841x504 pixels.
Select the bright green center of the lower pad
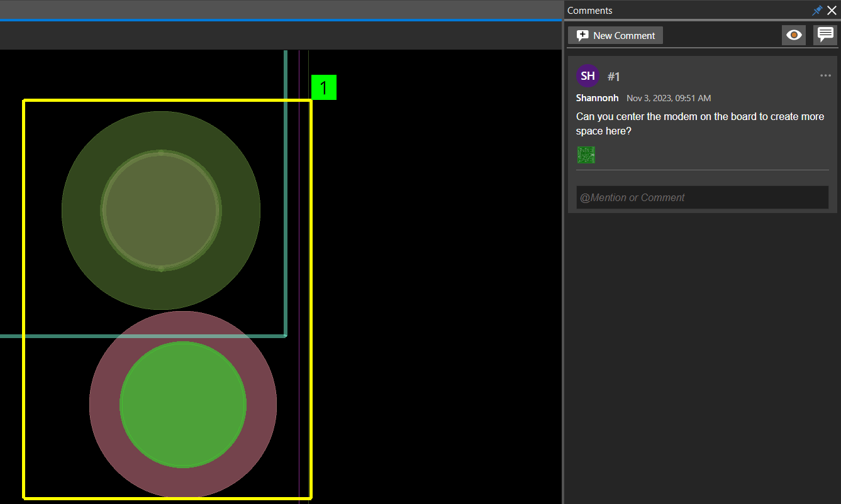182,405
